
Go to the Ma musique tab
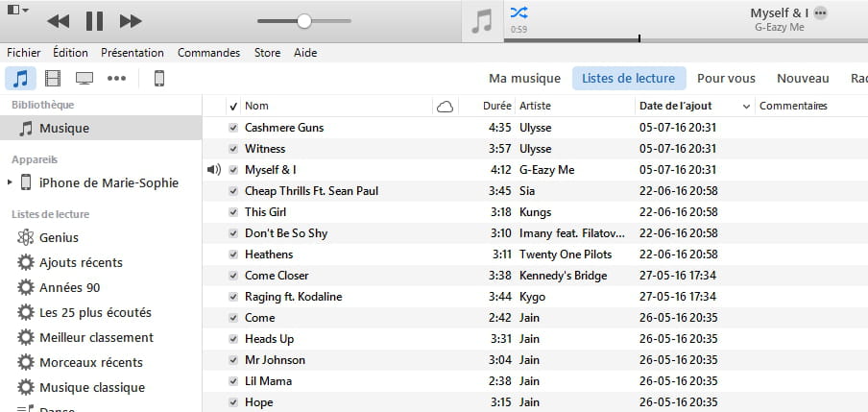click(x=525, y=79)
